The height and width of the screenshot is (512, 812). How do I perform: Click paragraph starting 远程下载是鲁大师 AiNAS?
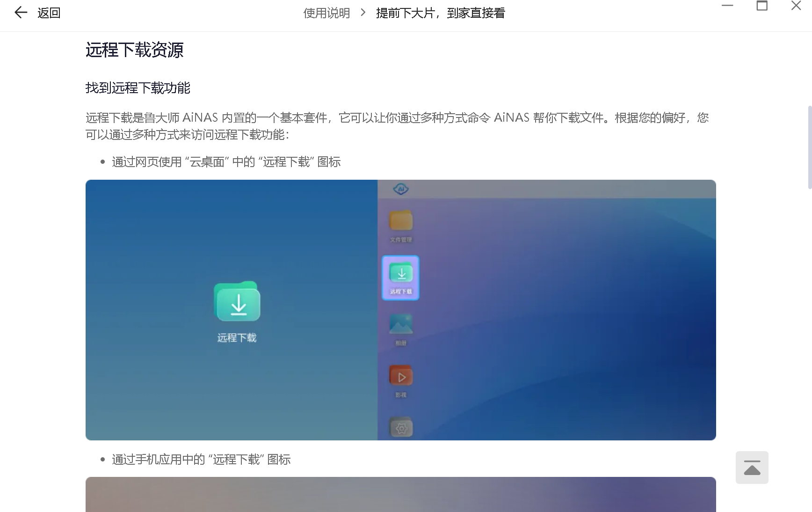tap(398, 126)
